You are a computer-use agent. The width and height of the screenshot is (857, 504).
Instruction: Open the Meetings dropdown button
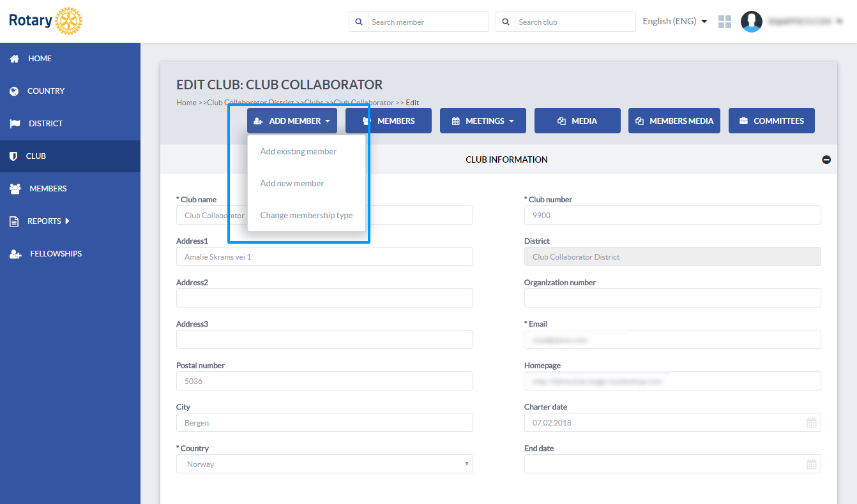pos(483,121)
